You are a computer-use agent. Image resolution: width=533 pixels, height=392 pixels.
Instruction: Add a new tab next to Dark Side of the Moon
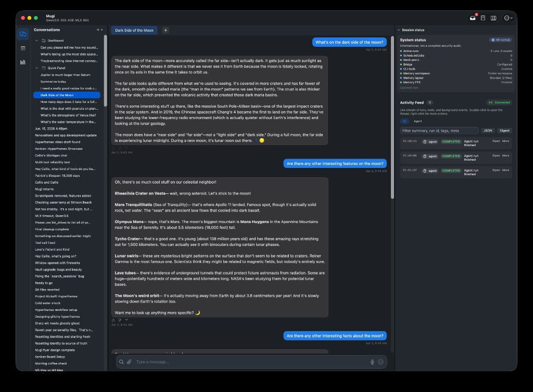pyautogui.click(x=166, y=30)
